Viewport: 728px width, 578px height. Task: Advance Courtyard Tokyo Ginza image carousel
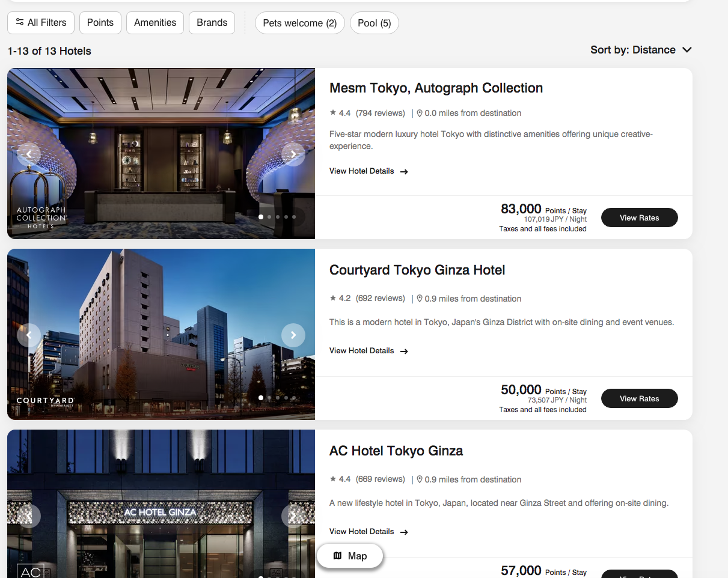[293, 335]
